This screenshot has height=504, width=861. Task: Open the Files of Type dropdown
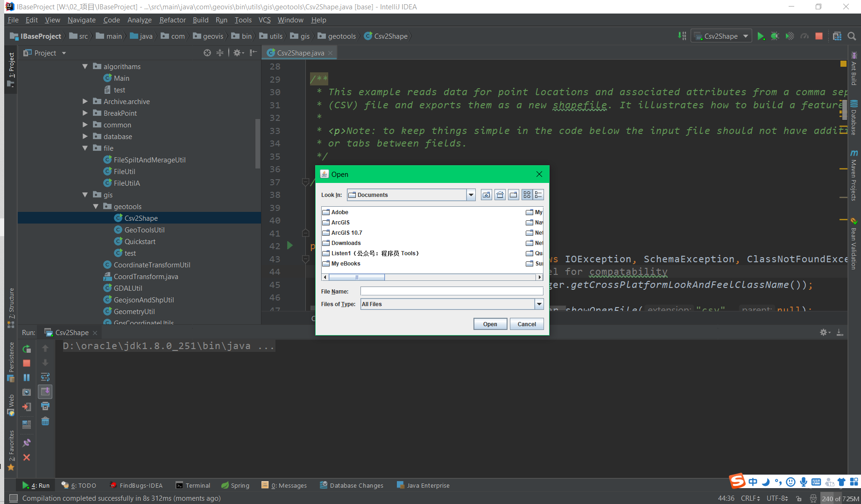pyautogui.click(x=539, y=304)
